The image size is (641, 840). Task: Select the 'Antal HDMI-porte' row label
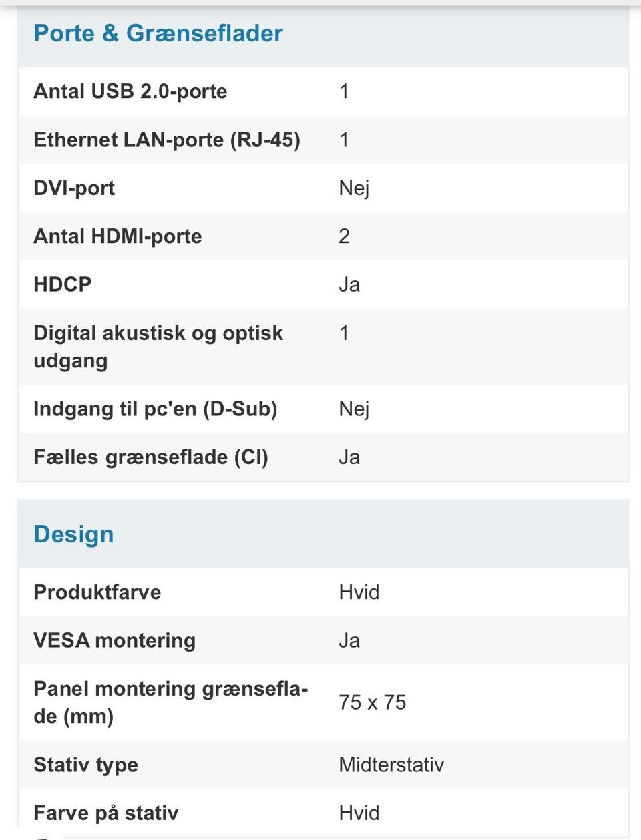coord(118,236)
